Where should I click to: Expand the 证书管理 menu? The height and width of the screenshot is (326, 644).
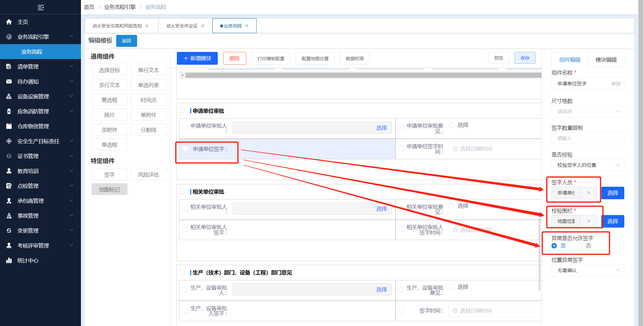71,156
